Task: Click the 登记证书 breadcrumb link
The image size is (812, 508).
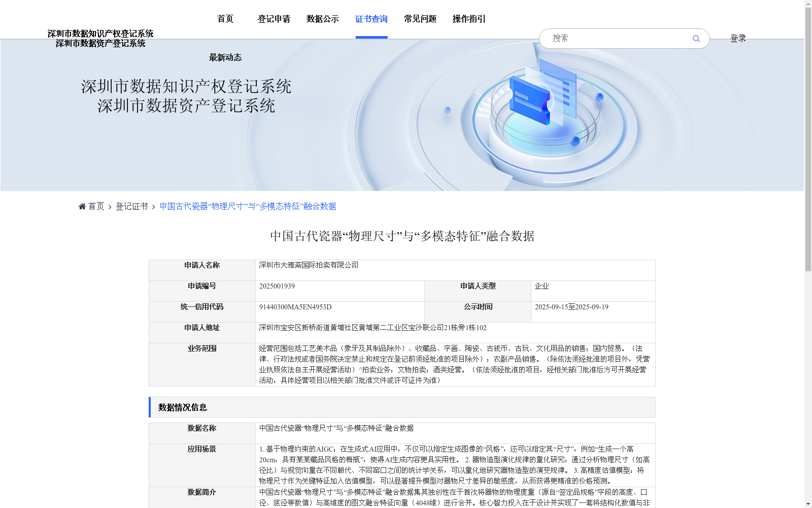Action: pos(131,206)
